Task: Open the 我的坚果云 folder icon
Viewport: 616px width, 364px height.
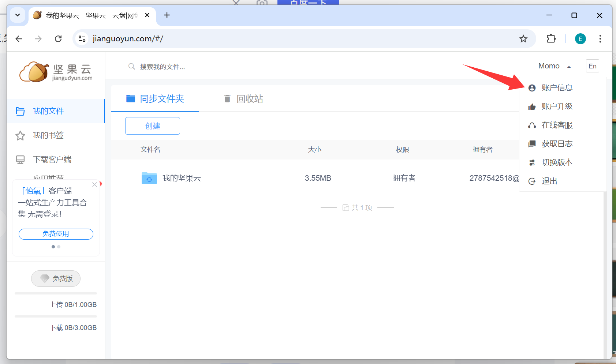Action: (x=149, y=178)
